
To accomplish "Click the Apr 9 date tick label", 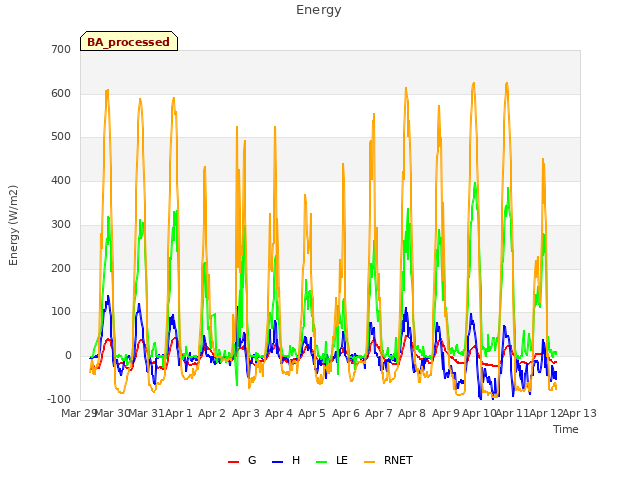I will (x=446, y=413).
